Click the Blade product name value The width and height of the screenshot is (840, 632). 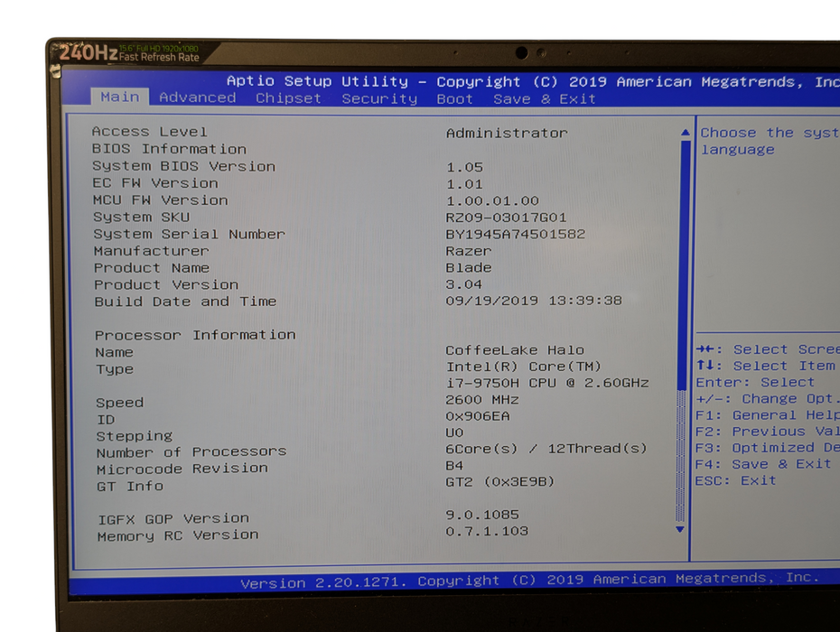pyautogui.click(x=468, y=267)
